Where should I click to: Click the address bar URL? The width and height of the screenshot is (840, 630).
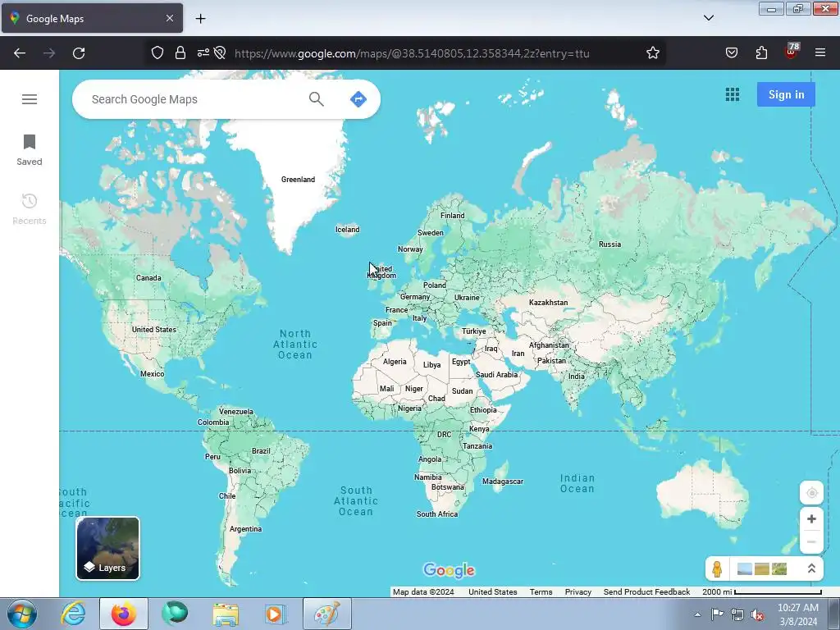point(412,53)
